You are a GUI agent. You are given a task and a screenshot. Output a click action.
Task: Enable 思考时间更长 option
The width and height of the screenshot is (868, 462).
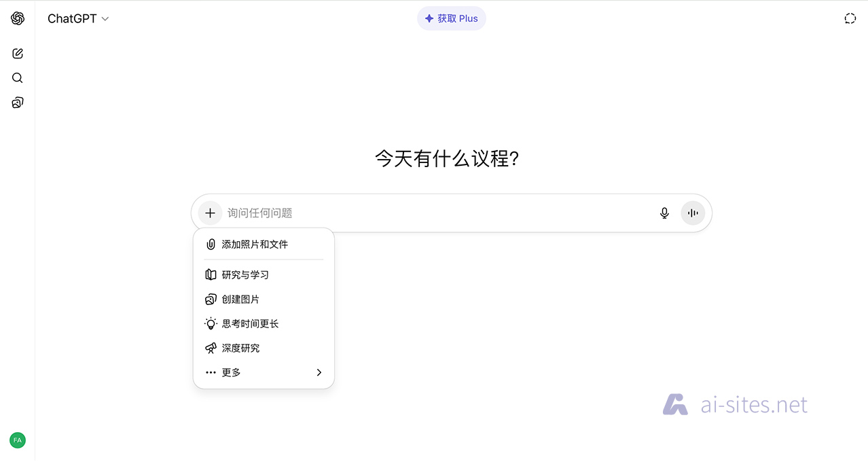250,323
